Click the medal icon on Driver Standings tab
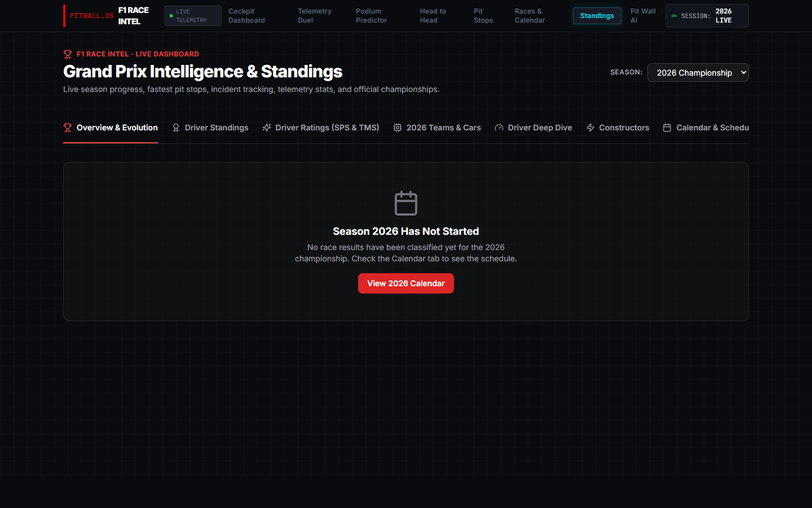This screenshot has width=812, height=508. pos(176,128)
